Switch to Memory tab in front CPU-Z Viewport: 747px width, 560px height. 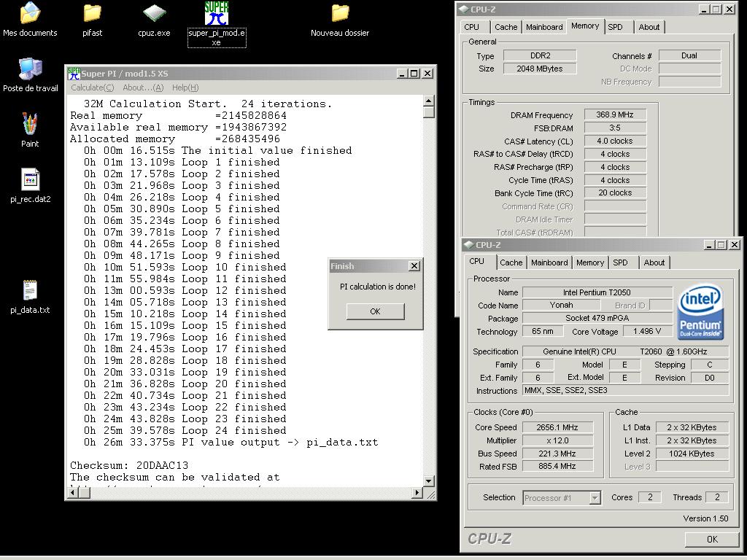pyautogui.click(x=589, y=262)
